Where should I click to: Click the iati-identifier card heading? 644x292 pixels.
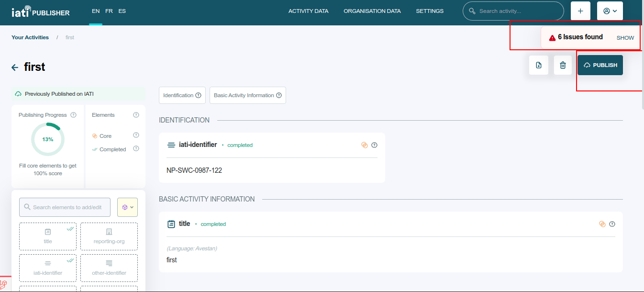coord(198,145)
